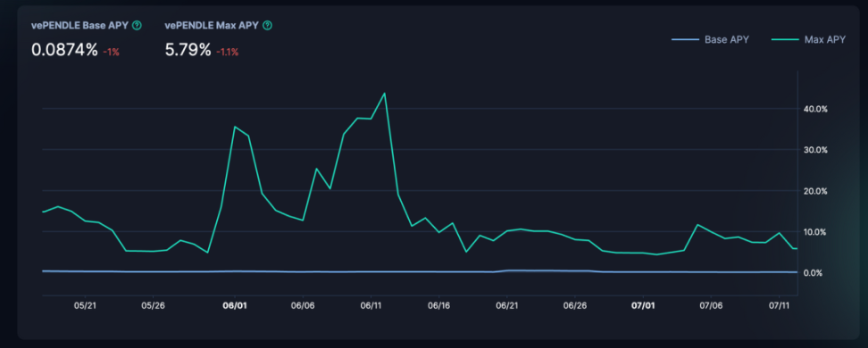The width and height of the screenshot is (868, 348).
Task: Click the 40.0% y-axis label
Action: (x=816, y=109)
